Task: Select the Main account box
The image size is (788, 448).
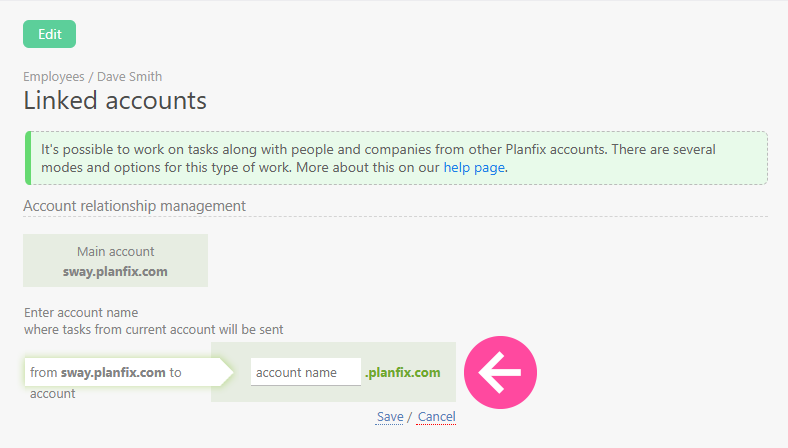Action: (115, 260)
